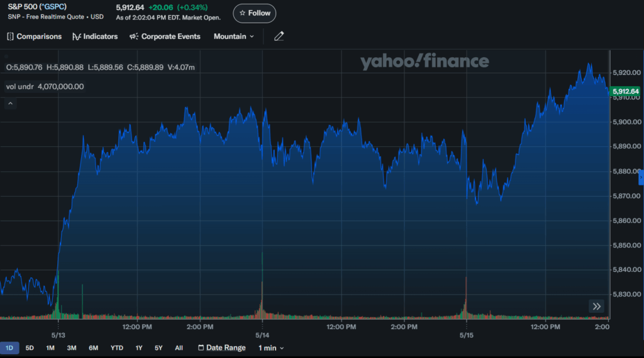The height and width of the screenshot is (358, 644).
Task: Select the 5D range tab
Action: pyautogui.click(x=30, y=348)
